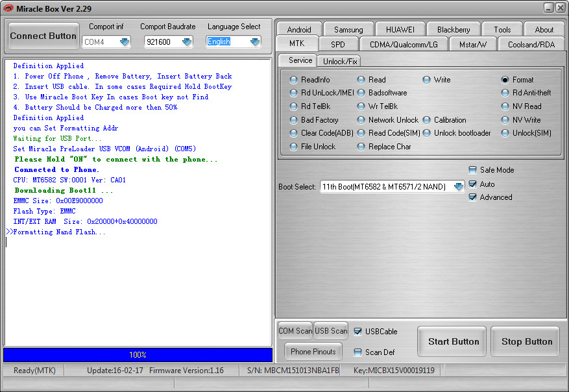Click the Key:MICBX15V00019119 status entry
The image size is (569, 392).
[394, 370]
